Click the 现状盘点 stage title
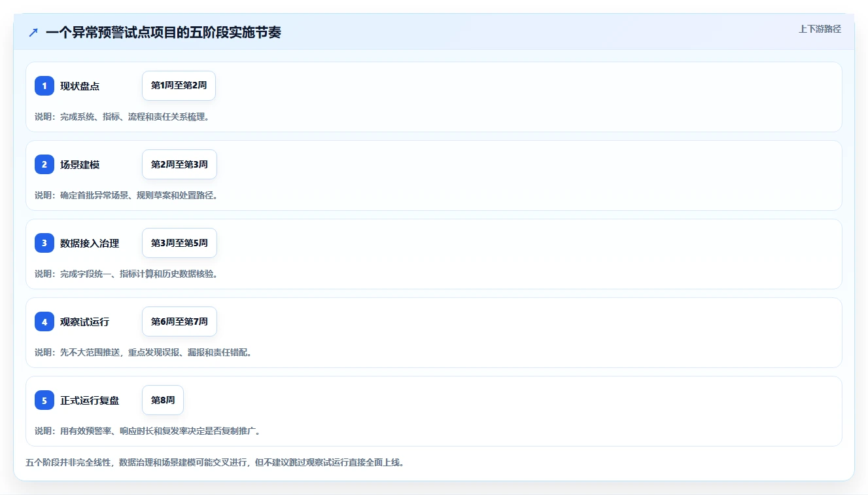Viewport: 868px width, 495px height. tap(80, 86)
